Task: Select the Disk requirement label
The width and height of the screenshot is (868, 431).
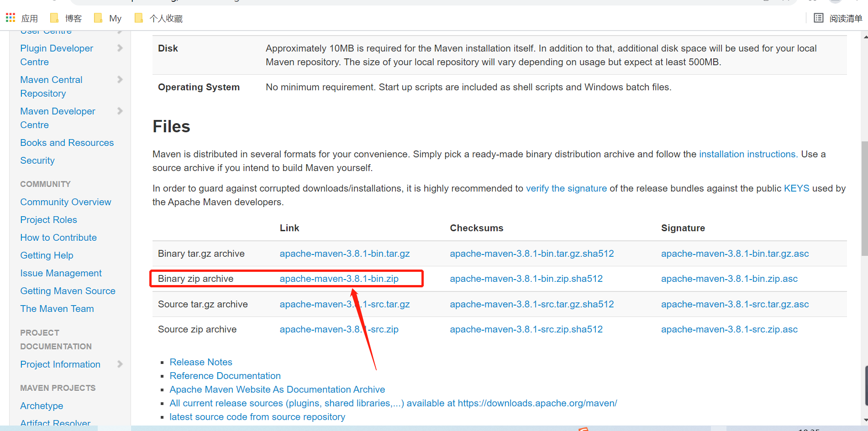Action: coord(168,48)
